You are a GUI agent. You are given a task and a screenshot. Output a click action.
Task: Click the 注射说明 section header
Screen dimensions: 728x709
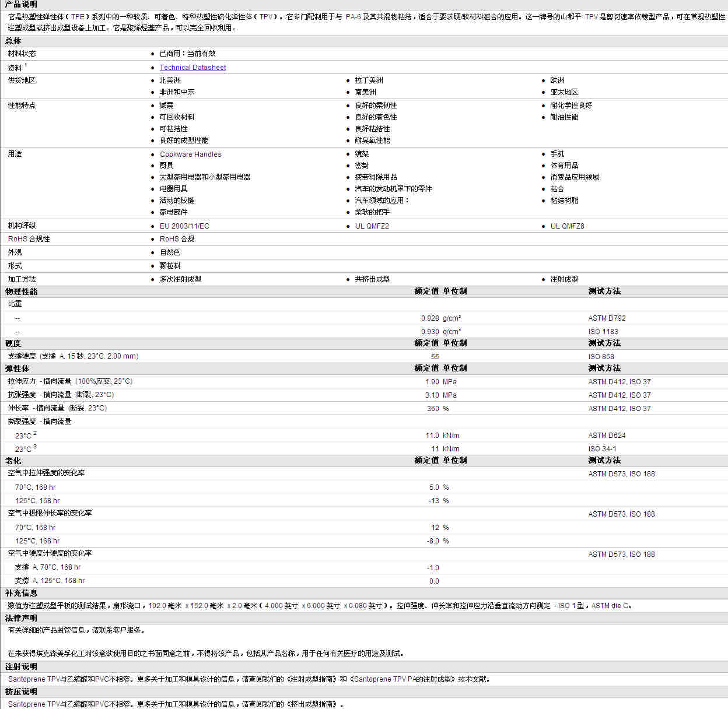point(21,666)
